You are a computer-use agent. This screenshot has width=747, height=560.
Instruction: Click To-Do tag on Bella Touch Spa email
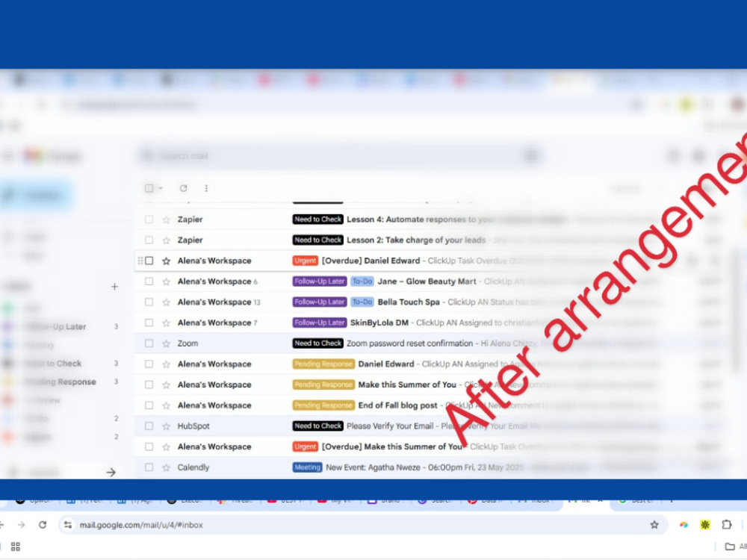362,302
